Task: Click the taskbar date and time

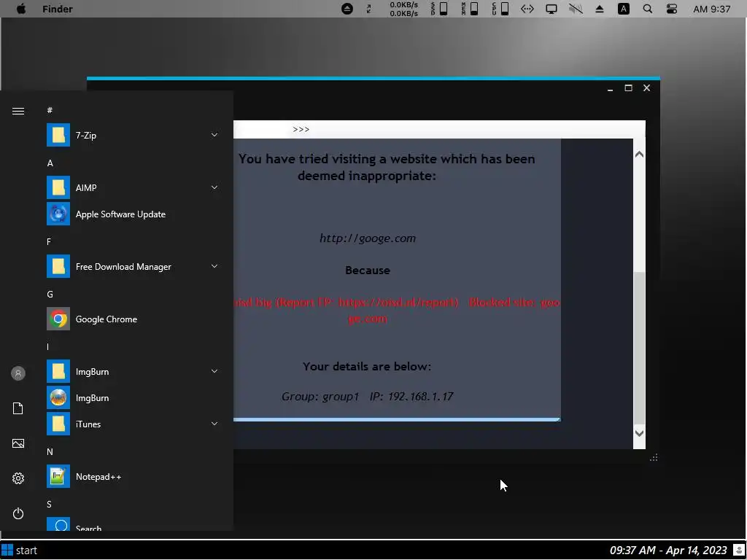Action: [x=668, y=551]
